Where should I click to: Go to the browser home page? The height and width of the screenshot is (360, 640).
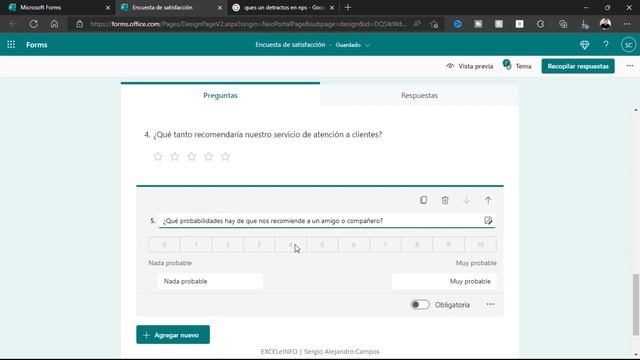point(54,24)
